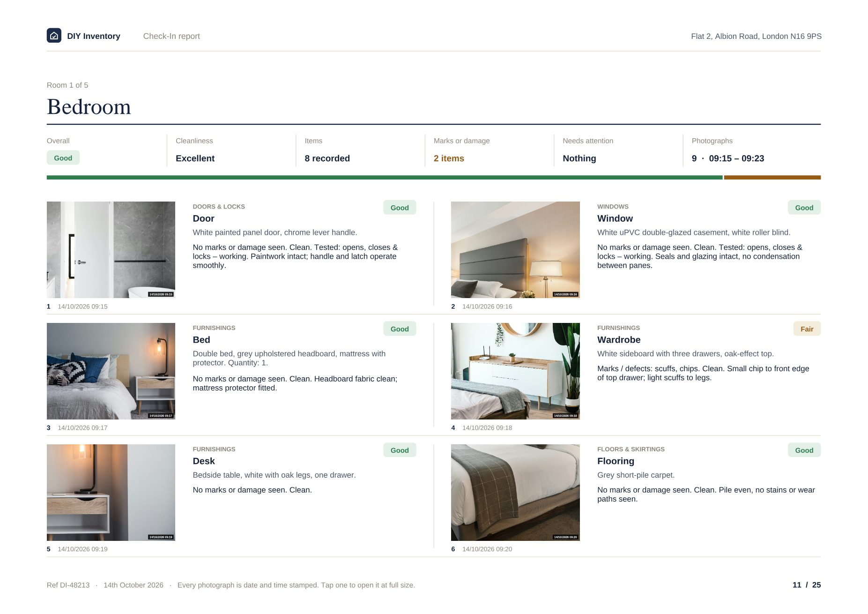Viewport: 868px width, 614px height.
Task: Click the DIY Inventory brand name
Action: point(94,36)
